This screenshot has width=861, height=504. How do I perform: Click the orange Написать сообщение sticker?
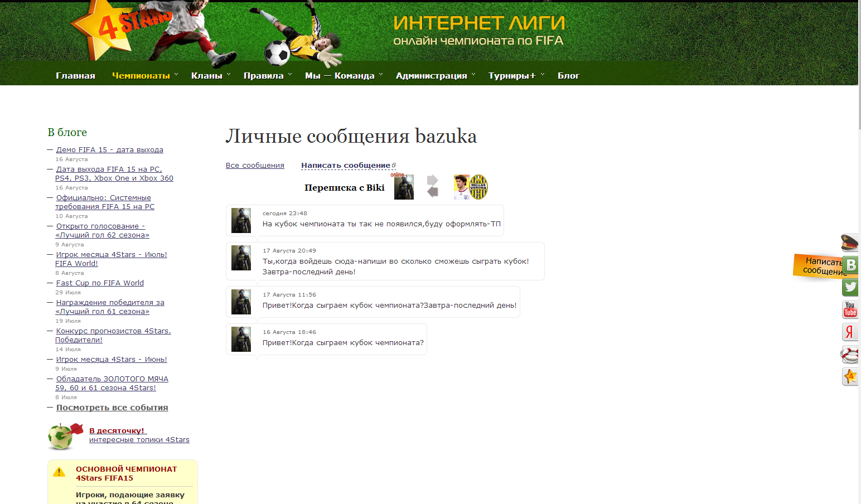coord(818,266)
